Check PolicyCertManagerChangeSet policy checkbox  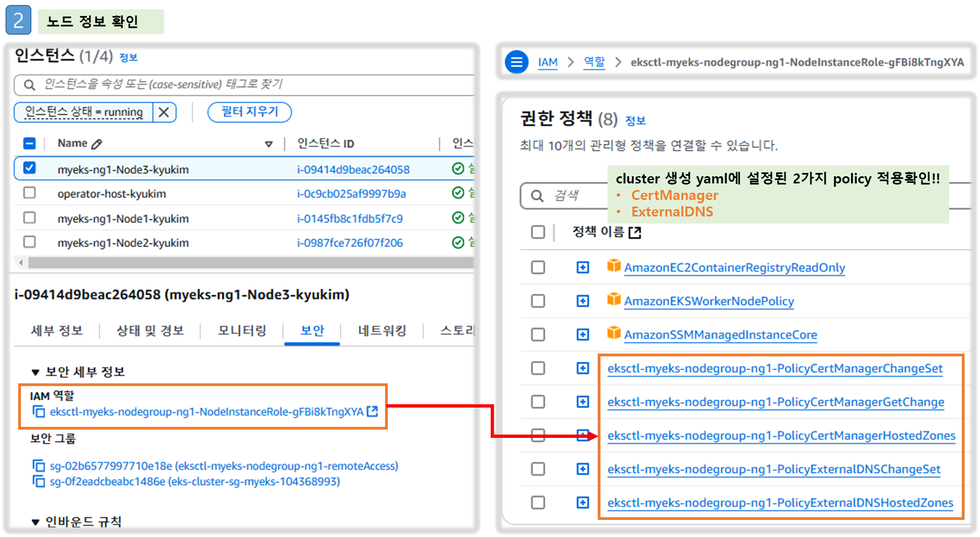point(538,368)
